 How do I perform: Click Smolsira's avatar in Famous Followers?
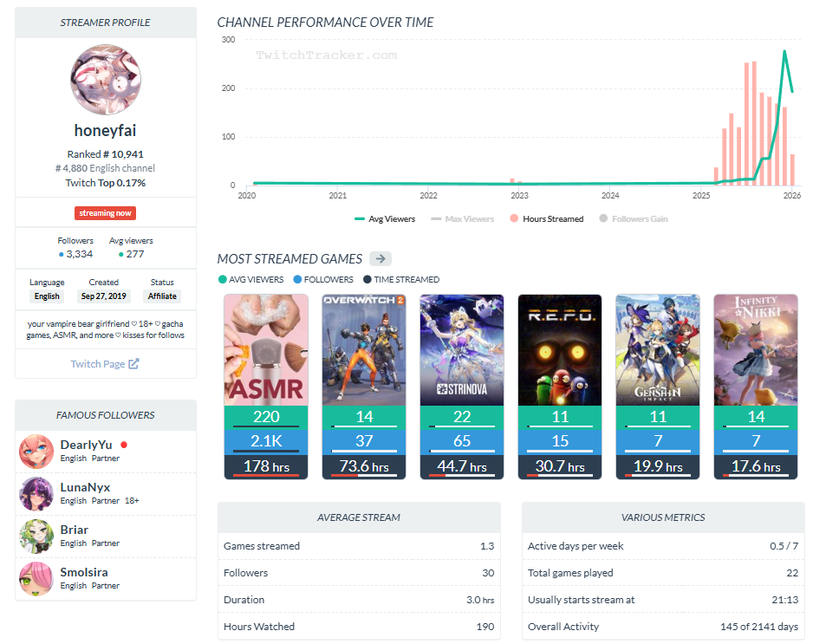tap(36, 579)
